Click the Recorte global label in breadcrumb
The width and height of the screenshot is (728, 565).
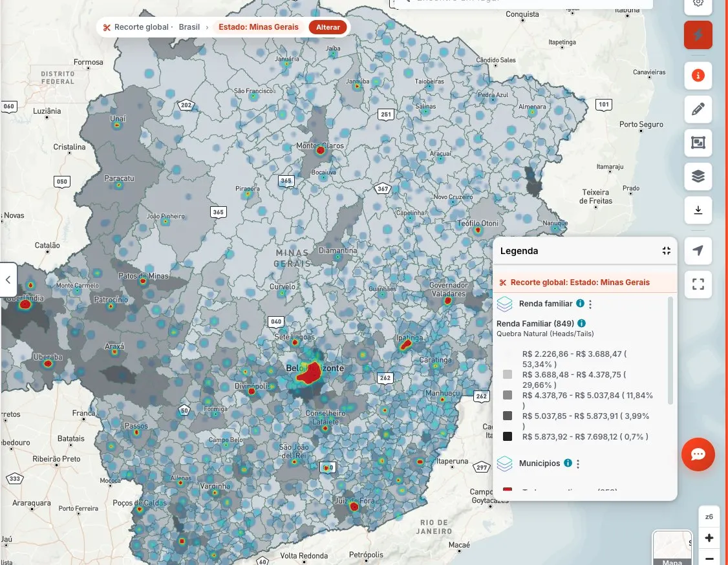pos(141,27)
